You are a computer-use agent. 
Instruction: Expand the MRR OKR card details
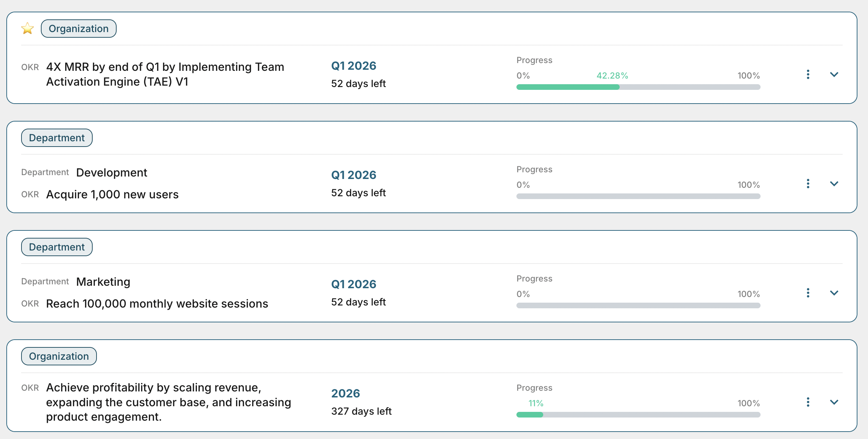(x=834, y=74)
